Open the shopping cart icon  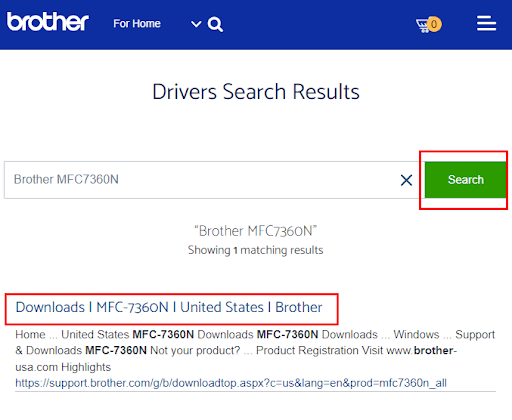[429, 24]
